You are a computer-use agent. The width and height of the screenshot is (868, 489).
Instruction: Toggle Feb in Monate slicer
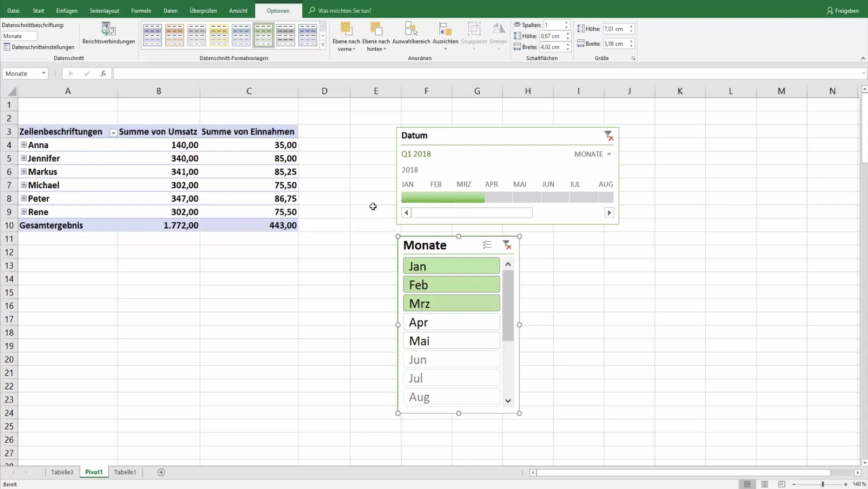tap(451, 285)
